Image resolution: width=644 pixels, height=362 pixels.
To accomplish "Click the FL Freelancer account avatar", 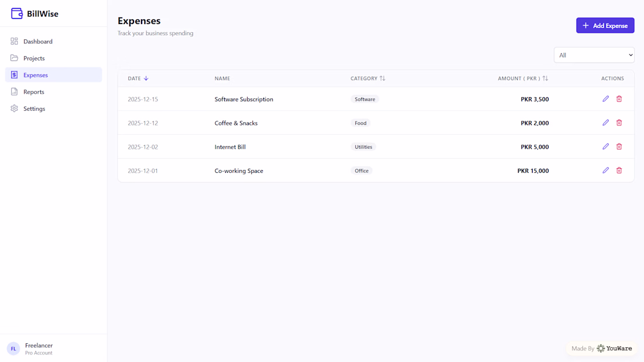I will pos(13,349).
